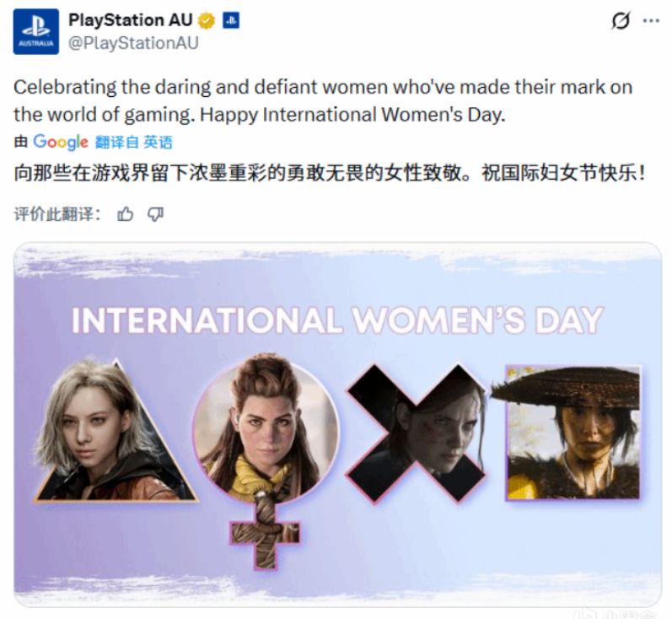
Task: Click the International Women's Day banner title
Action: point(338,320)
